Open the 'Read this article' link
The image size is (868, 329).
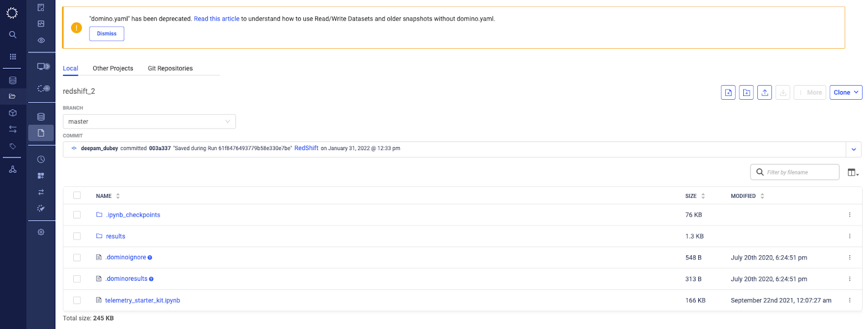216,19
